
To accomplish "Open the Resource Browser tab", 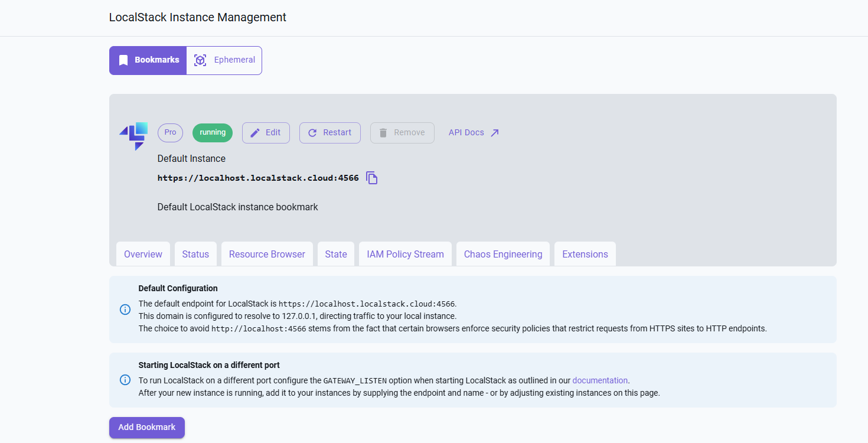I will (267, 254).
